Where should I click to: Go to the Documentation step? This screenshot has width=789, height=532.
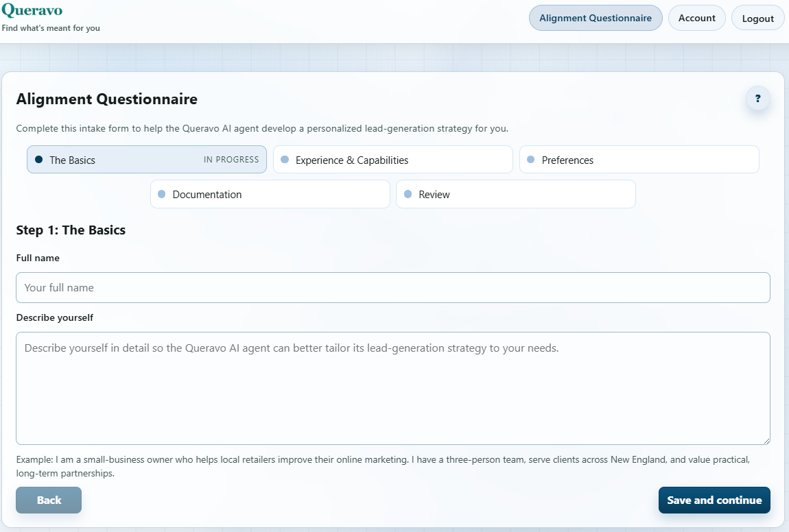(270, 194)
